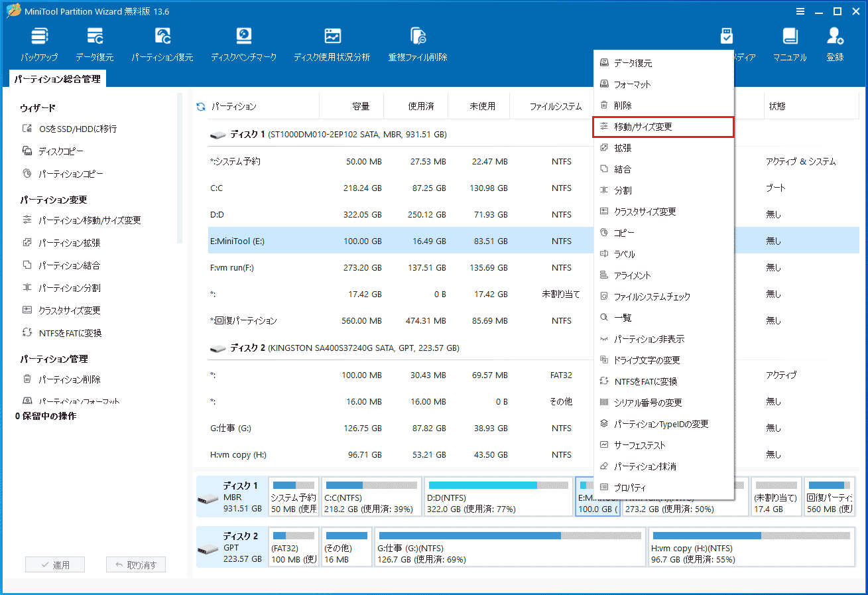Click the refresh icon next to パーティション header
868x595 pixels.
tap(201, 107)
